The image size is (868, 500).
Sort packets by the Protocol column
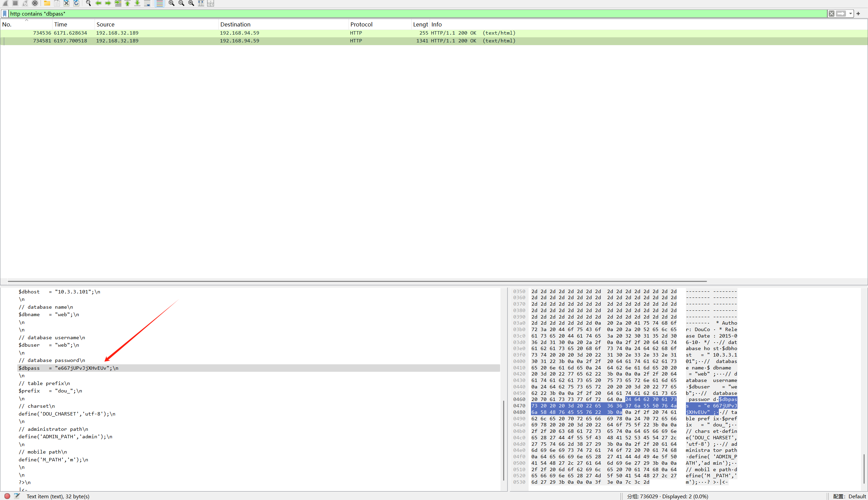pos(361,24)
